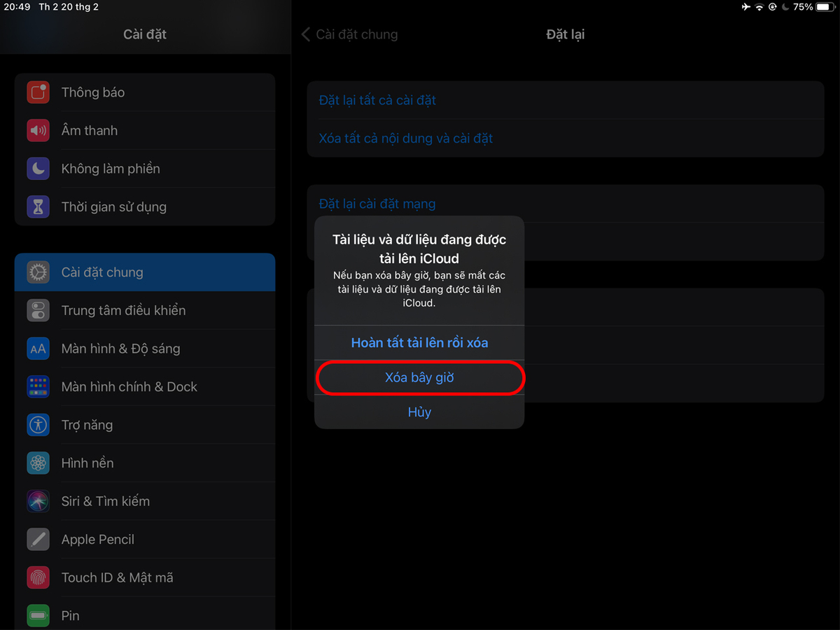Tap the Do Not Disturb moon in status bar
Image resolution: width=840 pixels, height=630 pixels.
785,7
